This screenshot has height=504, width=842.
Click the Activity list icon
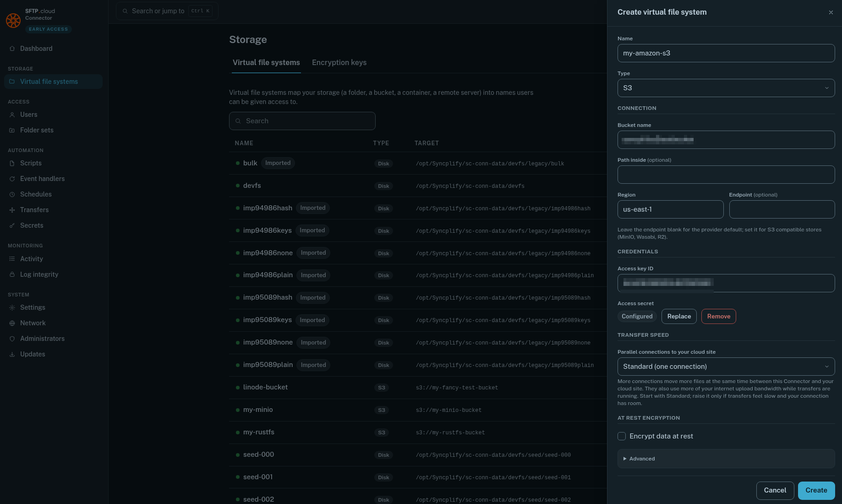(x=12, y=259)
